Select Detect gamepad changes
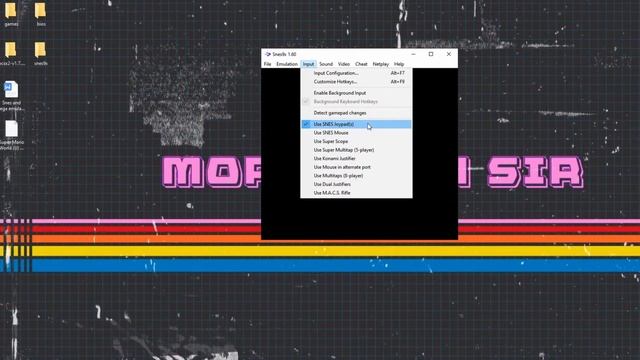This screenshot has height=360, width=640. tap(356, 113)
